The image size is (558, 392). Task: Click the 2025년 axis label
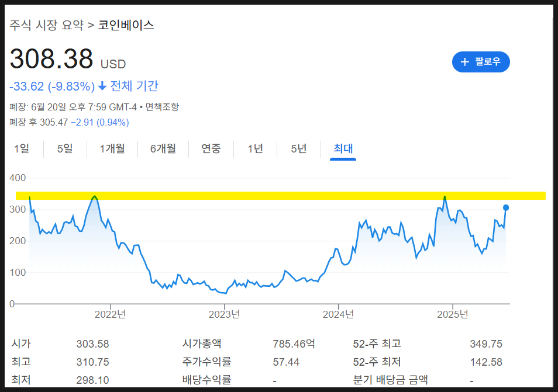pyautogui.click(x=453, y=314)
